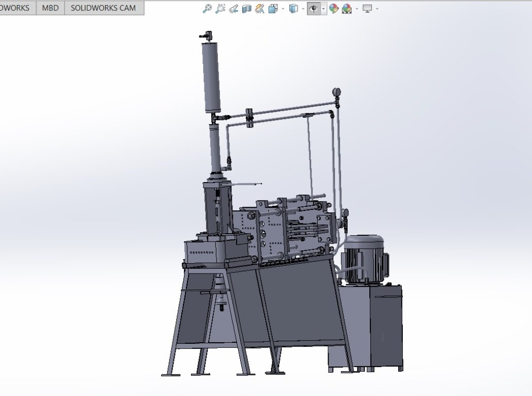Select the partially visible tab ending in DWORKS

[x=15, y=8]
